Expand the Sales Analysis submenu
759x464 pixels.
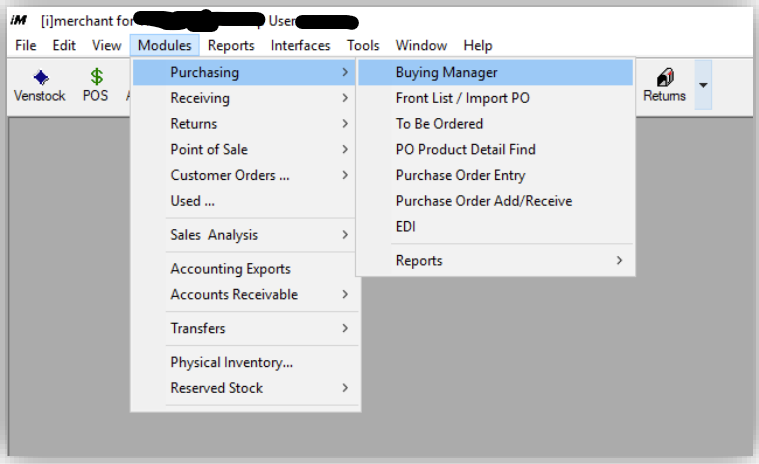[x=244, y=235]
